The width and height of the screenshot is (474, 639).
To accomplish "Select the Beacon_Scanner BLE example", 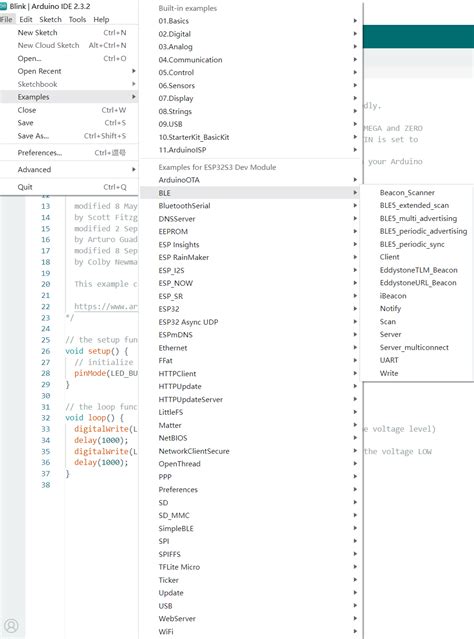I will 407,192.
